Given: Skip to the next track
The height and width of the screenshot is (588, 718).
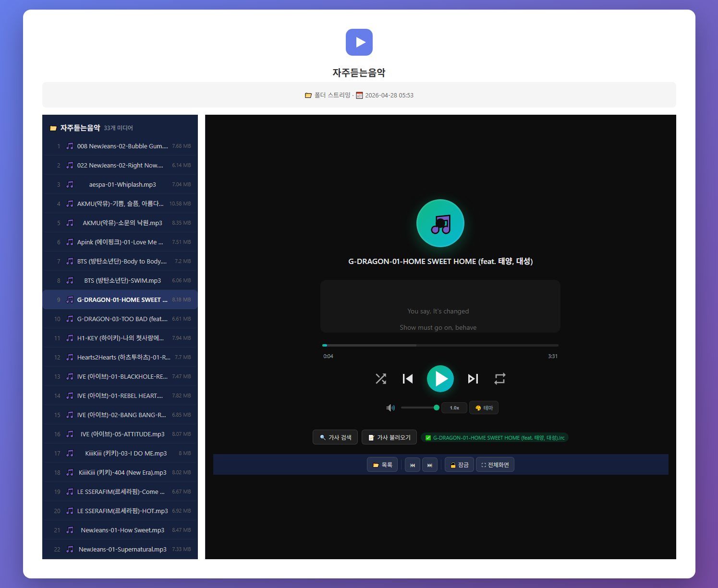Looking at the screenshot, I should tap(473, 379).
